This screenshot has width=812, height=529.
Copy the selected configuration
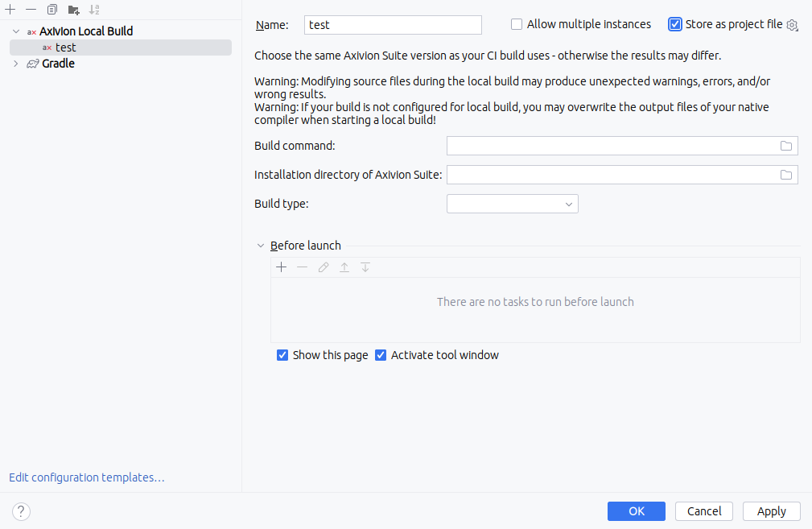(x=52, y=10)
